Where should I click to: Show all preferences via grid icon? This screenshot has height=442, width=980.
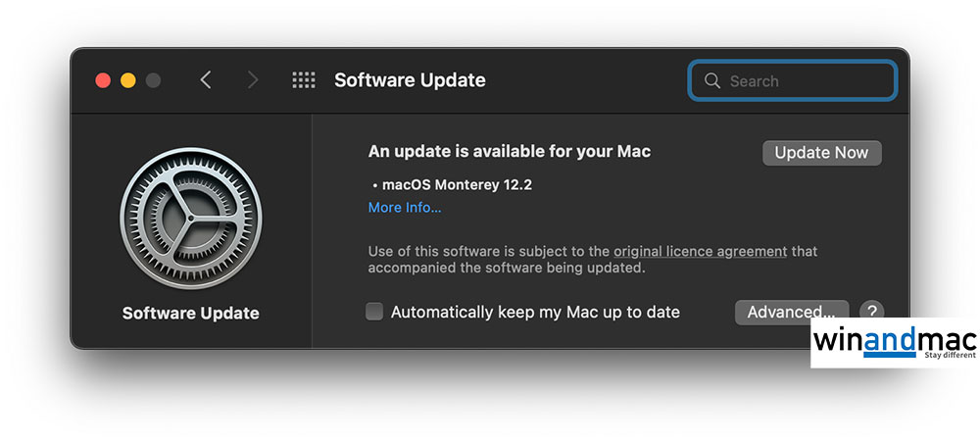[304, 80]
